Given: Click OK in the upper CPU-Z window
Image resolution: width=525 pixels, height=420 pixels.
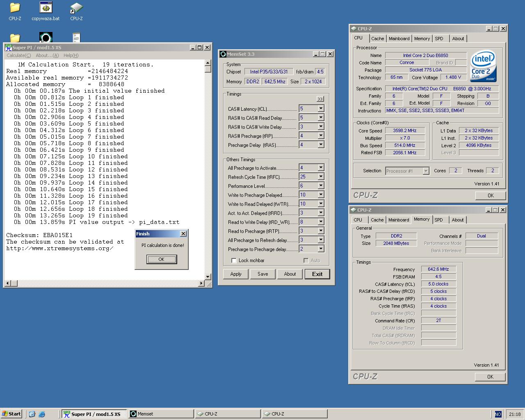Looking at the screenshot, I should 491,196.
